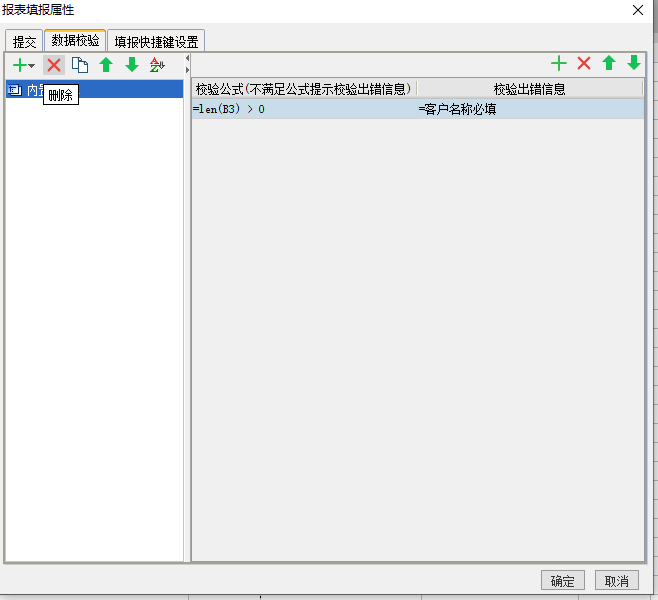
Task: Select the error message cell =客户名称必填
Action: pos(530,109)
